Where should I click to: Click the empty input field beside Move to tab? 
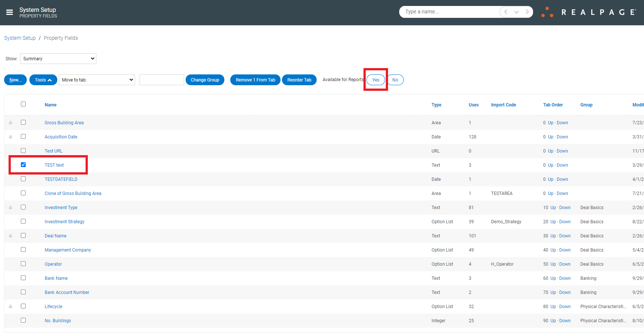pyautogui.click(x=161, y=80)
